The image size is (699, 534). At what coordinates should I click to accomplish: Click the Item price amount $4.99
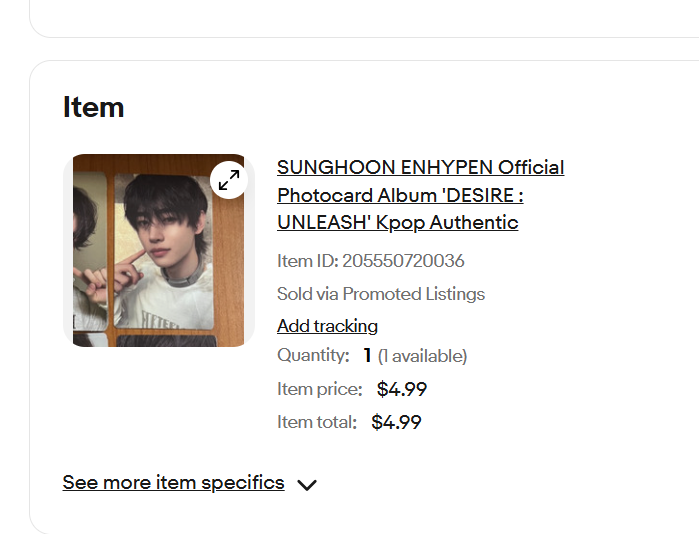click(402, 389)
